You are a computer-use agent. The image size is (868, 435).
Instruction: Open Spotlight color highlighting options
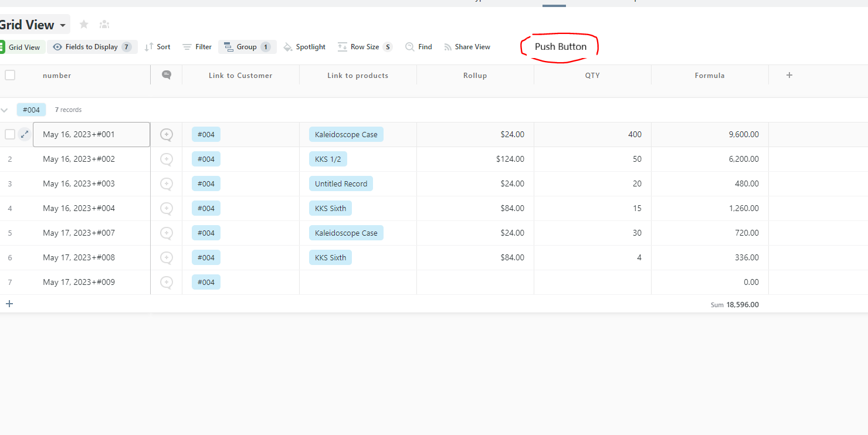point(304,47)
